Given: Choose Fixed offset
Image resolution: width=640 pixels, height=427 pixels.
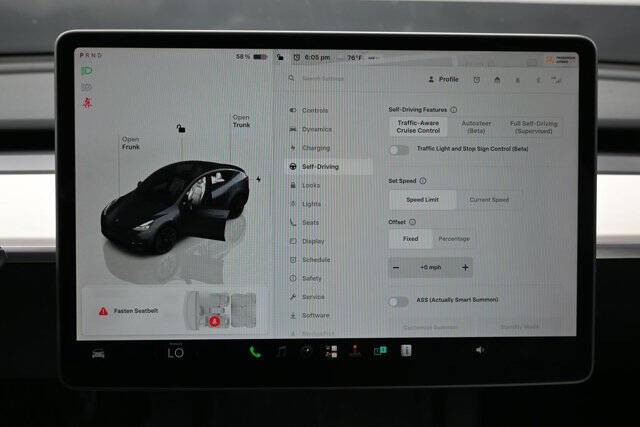Looking at the screenshot, I should 411,239.
